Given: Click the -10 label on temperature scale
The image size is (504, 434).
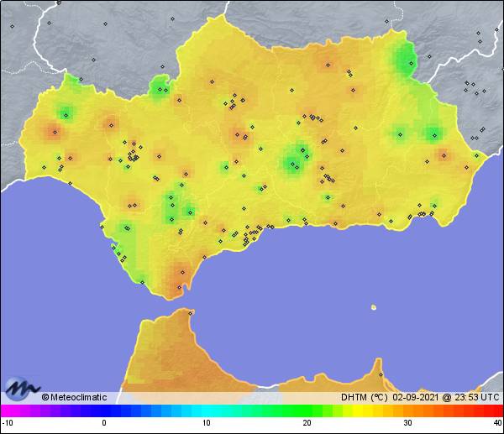Looking at the screenshot, I should pyautogui.click(x=8, y=423).
